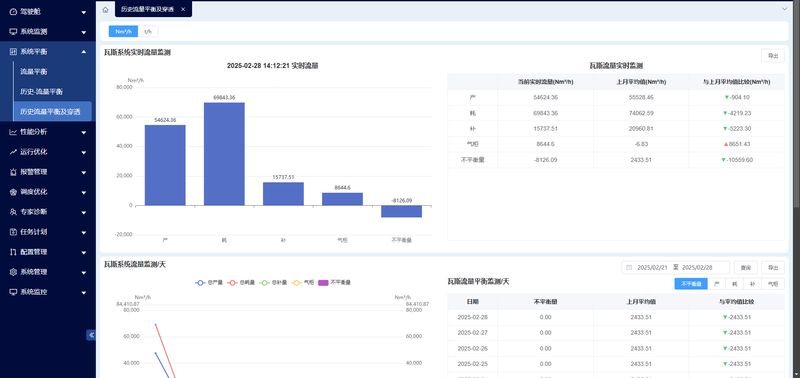Select the 耗 segment filter

click(734, 284)
